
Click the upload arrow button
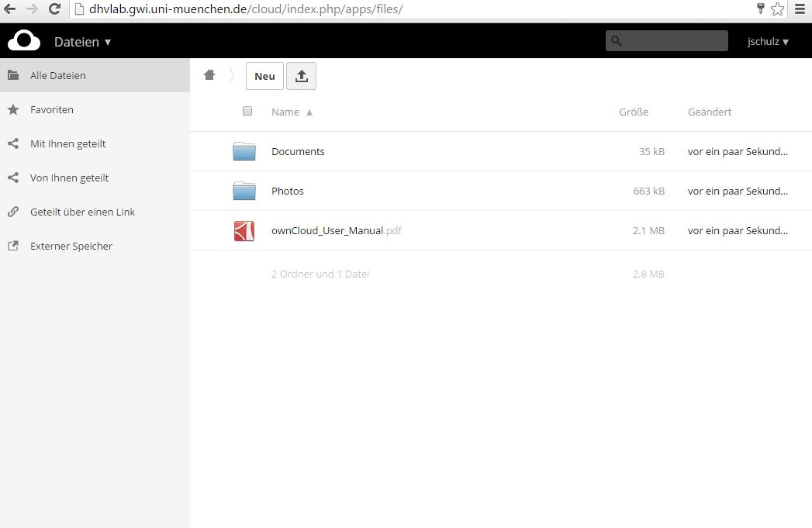[x=302, y=76]
